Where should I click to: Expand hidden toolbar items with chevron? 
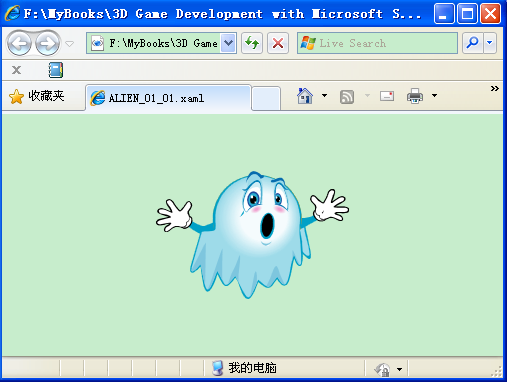coord(495,88)
